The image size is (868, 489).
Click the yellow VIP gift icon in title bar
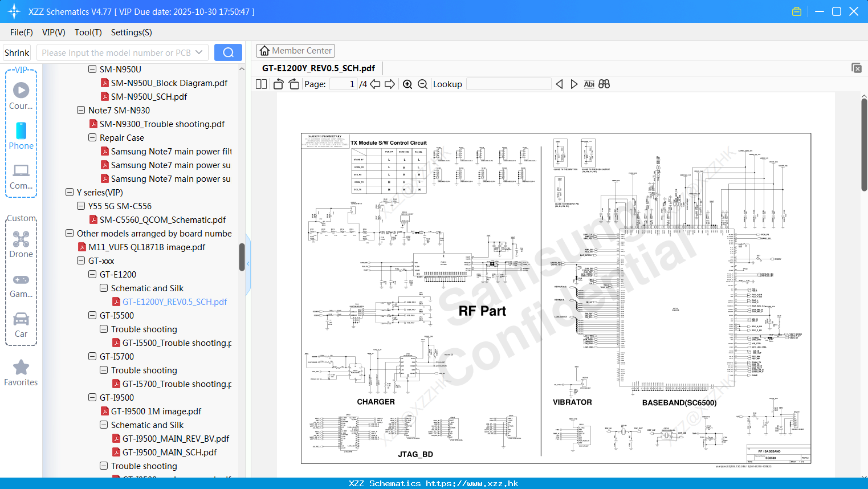[x=797, y=11]
